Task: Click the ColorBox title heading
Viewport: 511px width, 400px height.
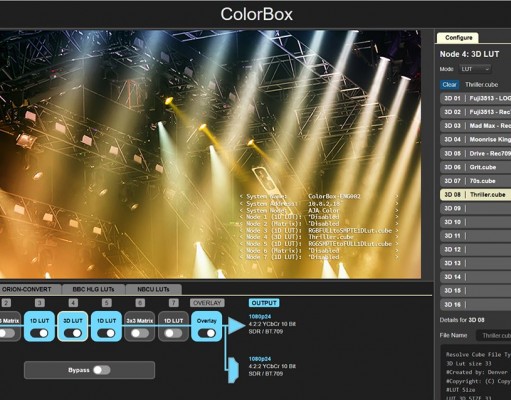Action: coord(256,14)
